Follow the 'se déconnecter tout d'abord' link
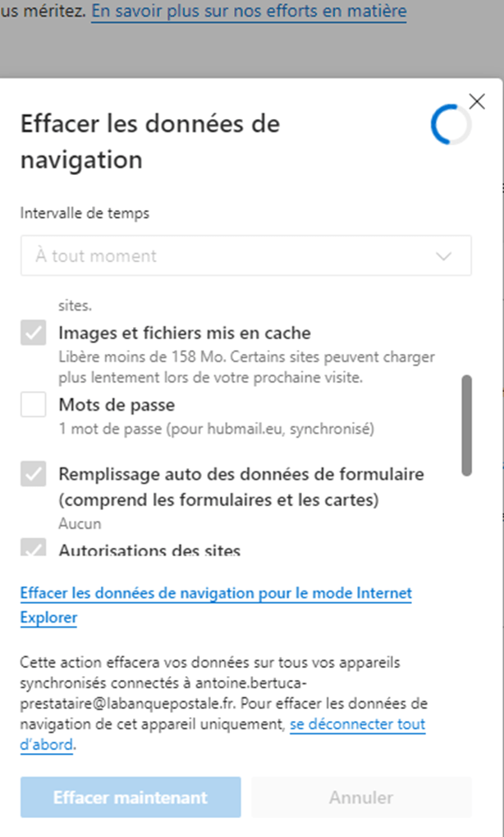 click(357, 724)
